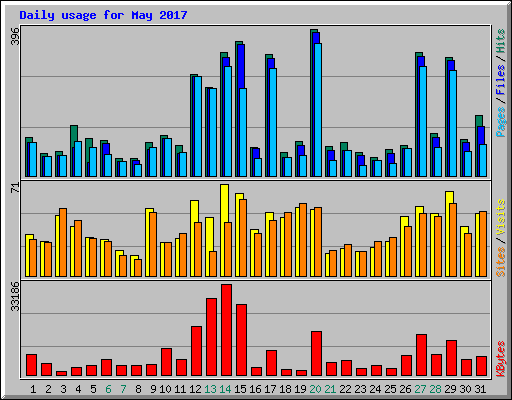Click the 33186 axis maximum label
The image size is (512, 400).
click(x=15, y=296)
